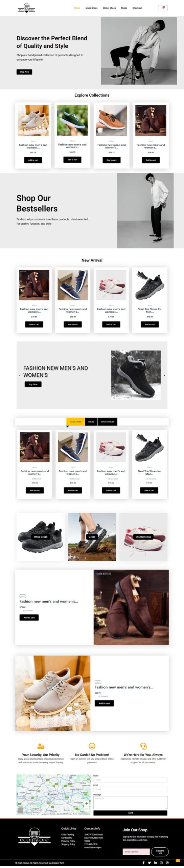Image resolution: width=184 pixels, height=868 pixels.
Task: Open the Twitter icon in footer
Action: (149, 863)
